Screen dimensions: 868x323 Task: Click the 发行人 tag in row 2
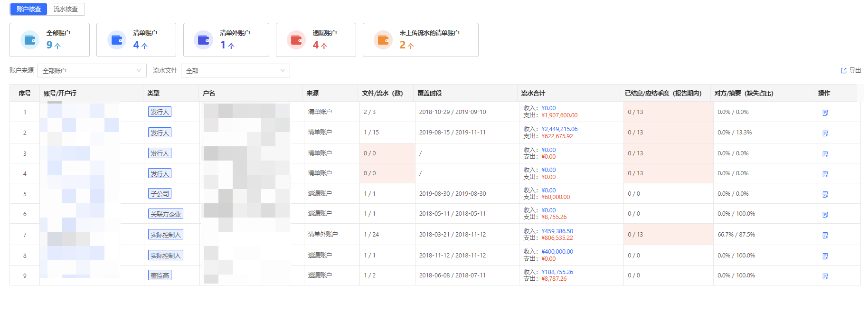point(160,133)
